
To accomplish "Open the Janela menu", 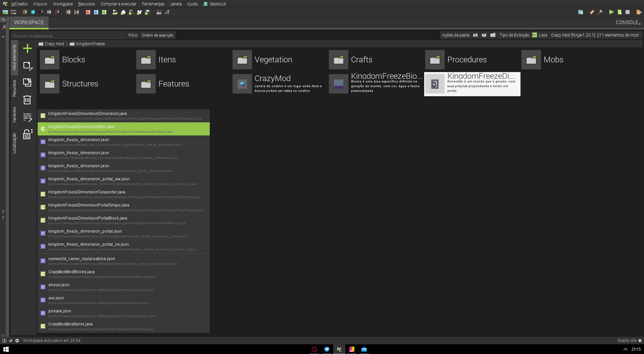I will point(176,4).
